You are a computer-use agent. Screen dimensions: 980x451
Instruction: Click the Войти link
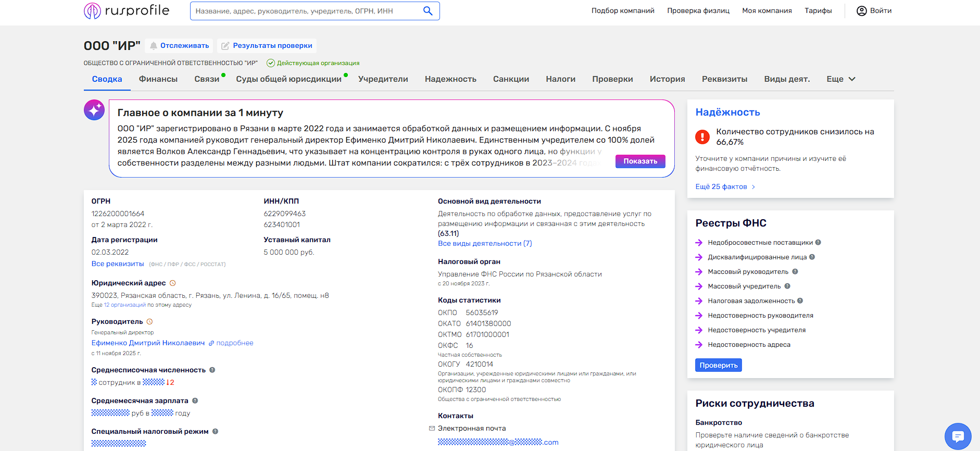click(881, 11)
